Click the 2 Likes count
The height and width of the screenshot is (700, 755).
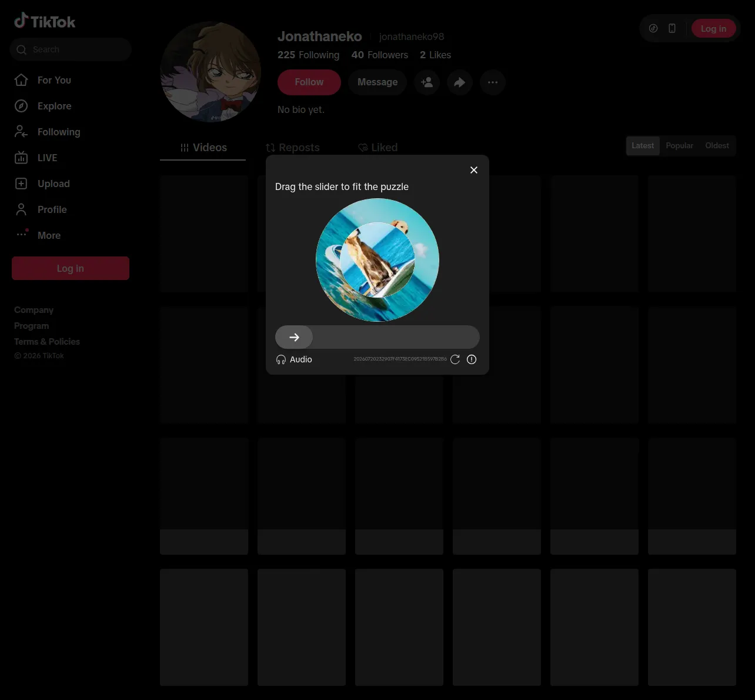pyautogui.click(x=435, y=55)
